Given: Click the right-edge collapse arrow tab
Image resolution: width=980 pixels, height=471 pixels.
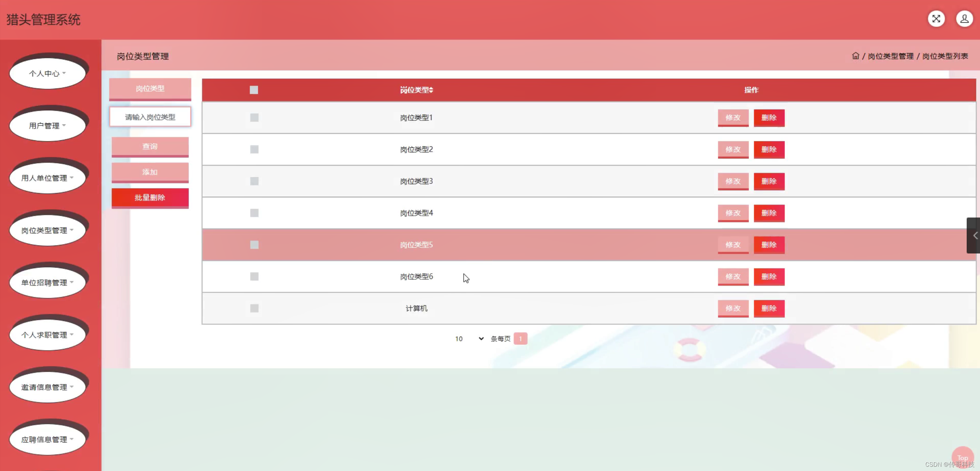Looking at the screenshot, I should click(974, 236).
